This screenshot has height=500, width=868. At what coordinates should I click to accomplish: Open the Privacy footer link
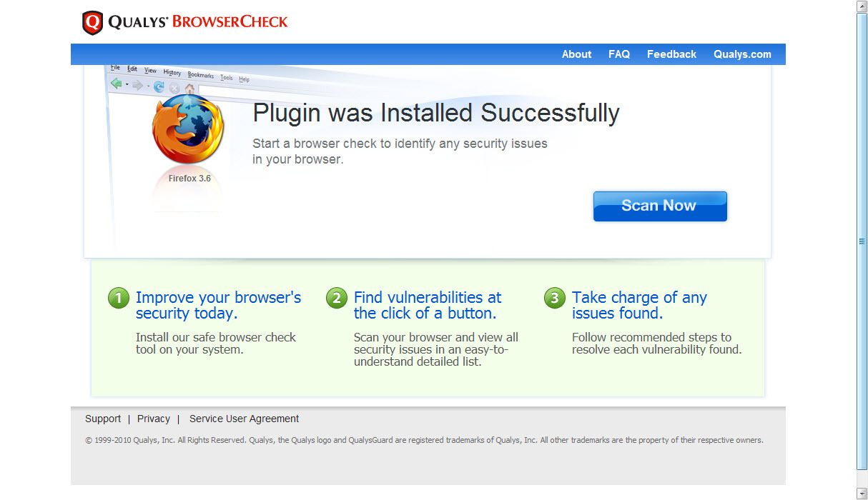[x=154, y=419]
